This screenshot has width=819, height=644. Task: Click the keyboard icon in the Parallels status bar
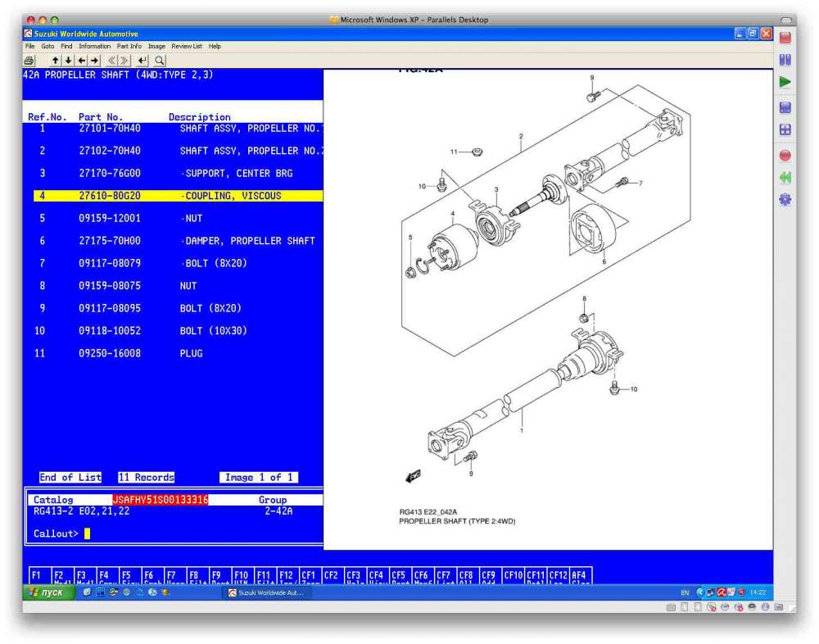pos(672,607)
